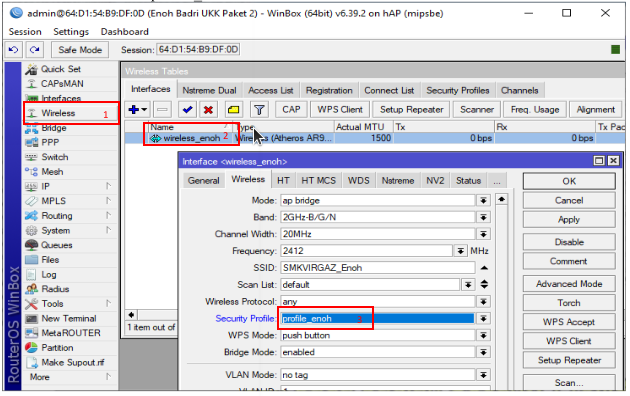
Task: Open MetaROUTER from sidebar
Action: [71, 333]
